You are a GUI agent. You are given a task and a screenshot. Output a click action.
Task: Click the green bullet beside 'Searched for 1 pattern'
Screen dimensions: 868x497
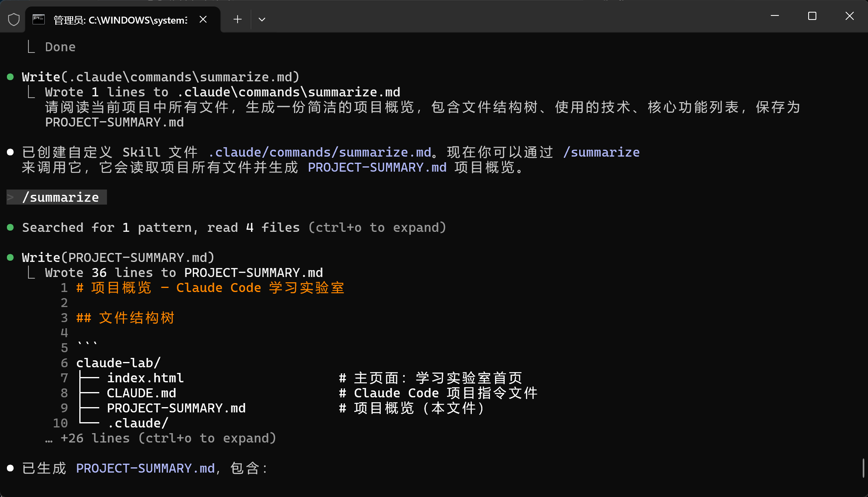pos(11,227)
